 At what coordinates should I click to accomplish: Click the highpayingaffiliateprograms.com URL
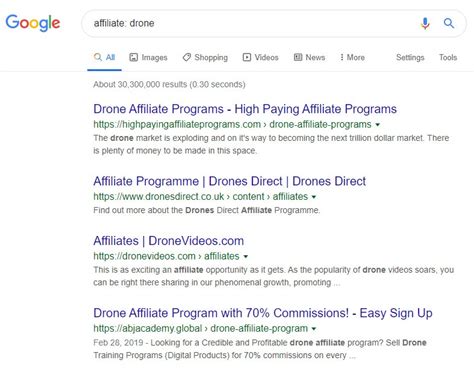(x=232, y=124)
